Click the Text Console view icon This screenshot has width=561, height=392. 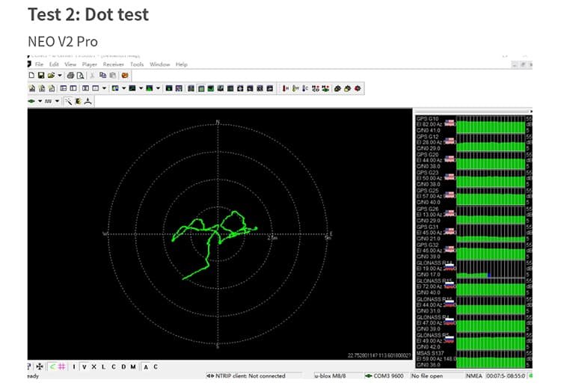52,88
